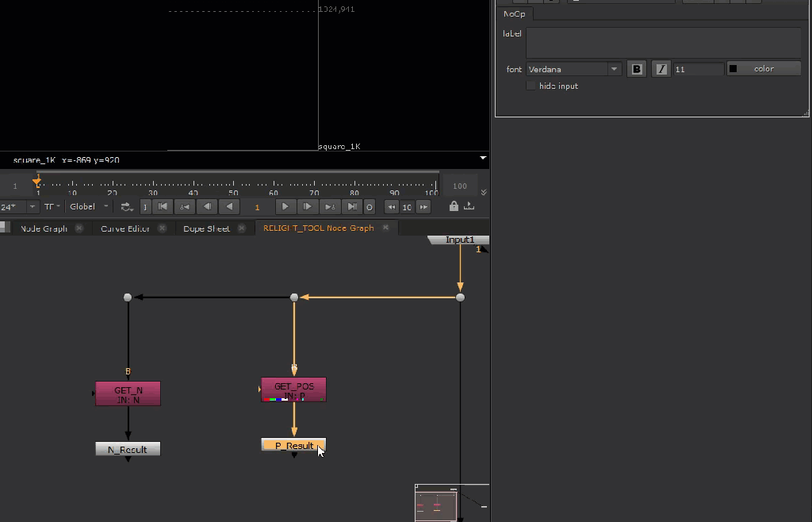Enable the hide input checkbox
812x522 pixels.
[531, 86]
